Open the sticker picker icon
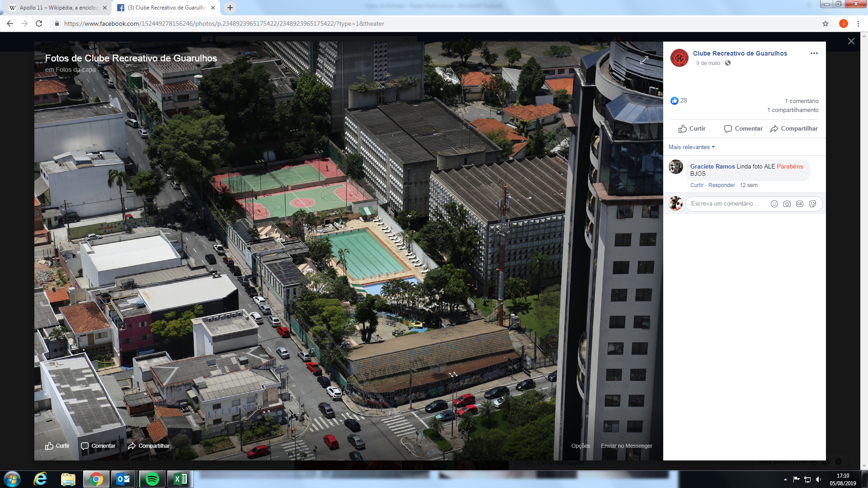 812,204
